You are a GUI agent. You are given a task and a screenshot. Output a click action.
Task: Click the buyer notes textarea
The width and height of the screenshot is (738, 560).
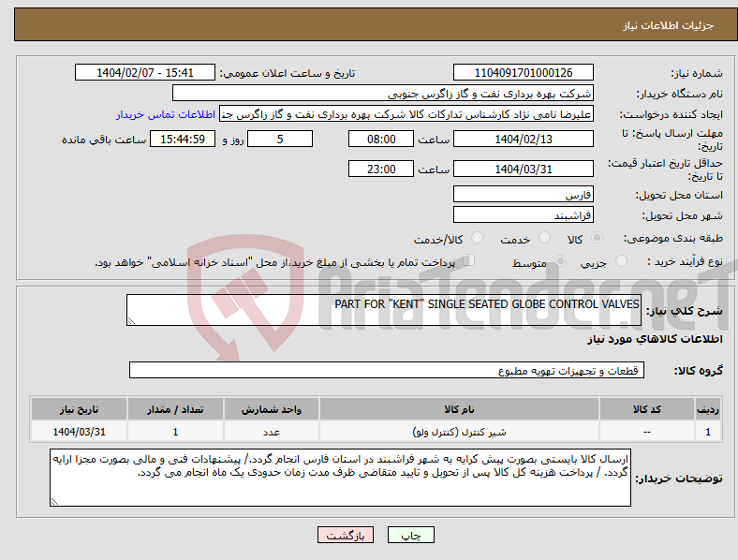click(x=340, y=478)
